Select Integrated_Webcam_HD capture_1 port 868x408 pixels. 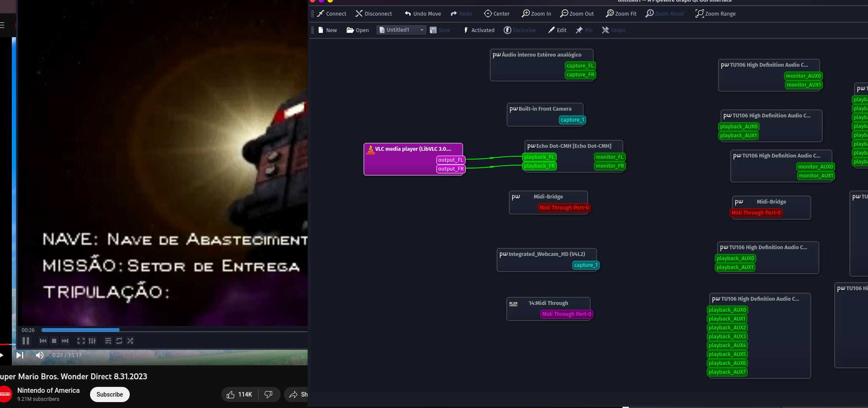(x=586, y=265)
